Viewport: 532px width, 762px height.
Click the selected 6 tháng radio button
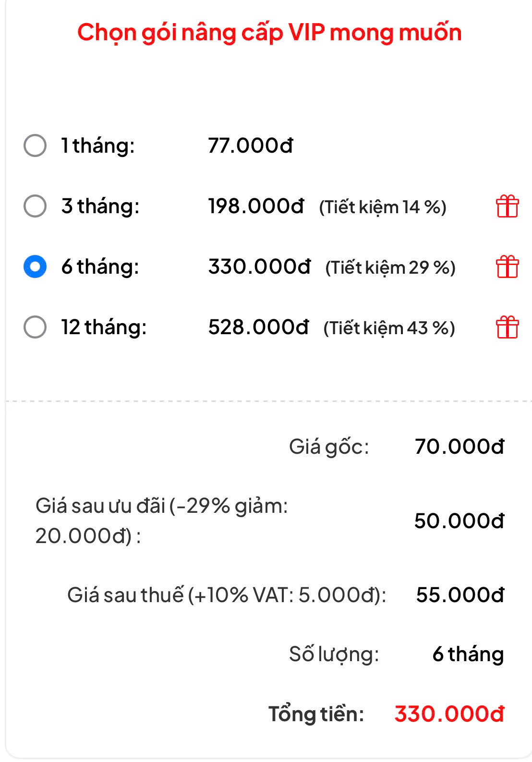click(x=35, y=266)
